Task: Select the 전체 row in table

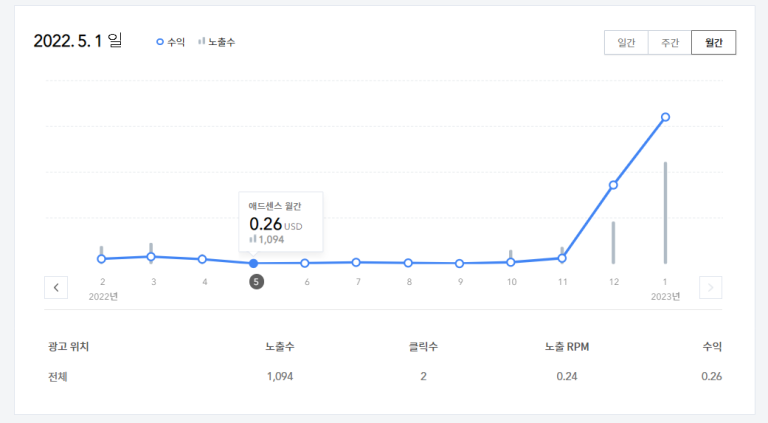Action: pos(58,377)
